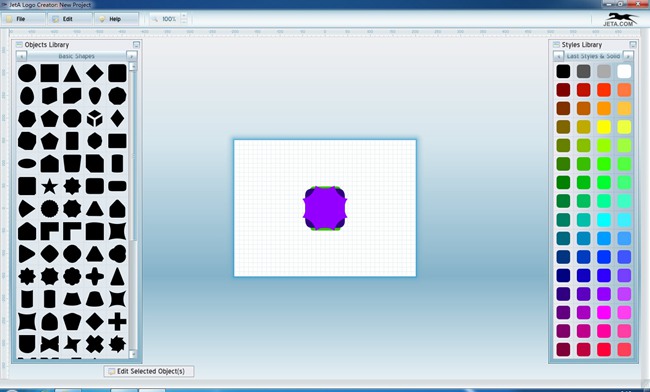Select the horizontal ellipse shape

27,164
